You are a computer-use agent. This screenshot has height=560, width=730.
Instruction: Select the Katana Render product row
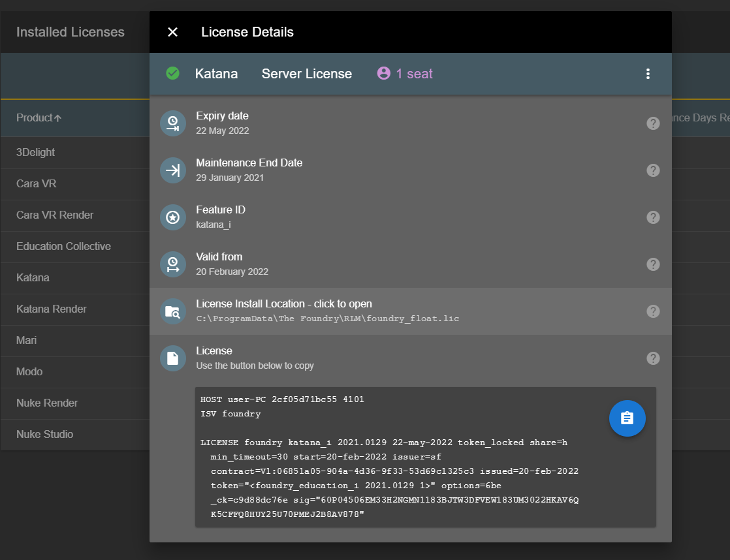pos(75,309)
